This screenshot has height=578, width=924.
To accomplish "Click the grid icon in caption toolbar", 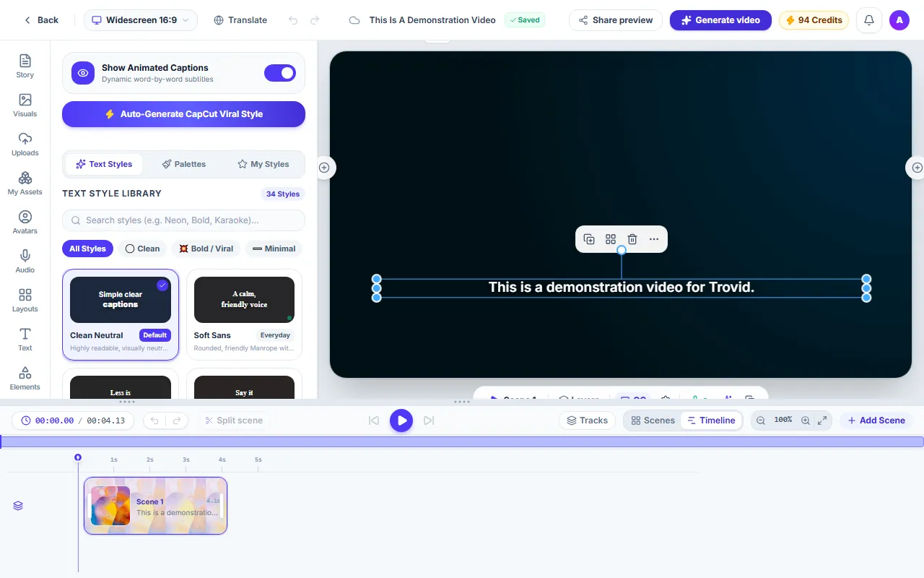I will coord(611,239).
